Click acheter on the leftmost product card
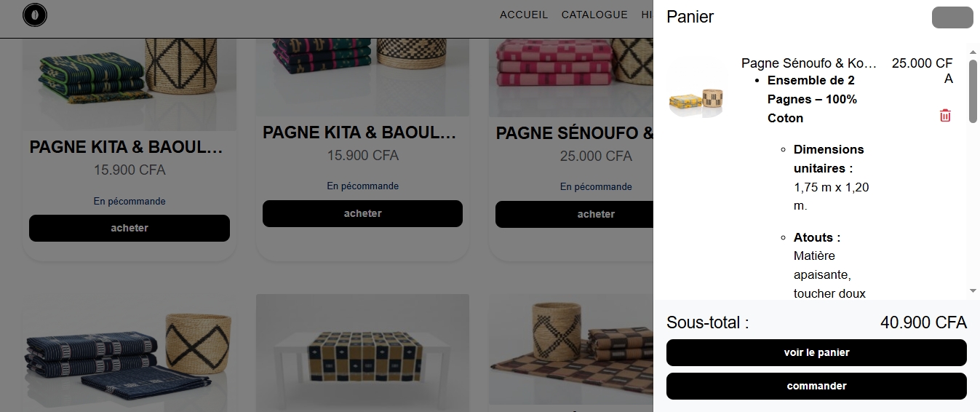The image size is (980, 412). coord(130,228)
